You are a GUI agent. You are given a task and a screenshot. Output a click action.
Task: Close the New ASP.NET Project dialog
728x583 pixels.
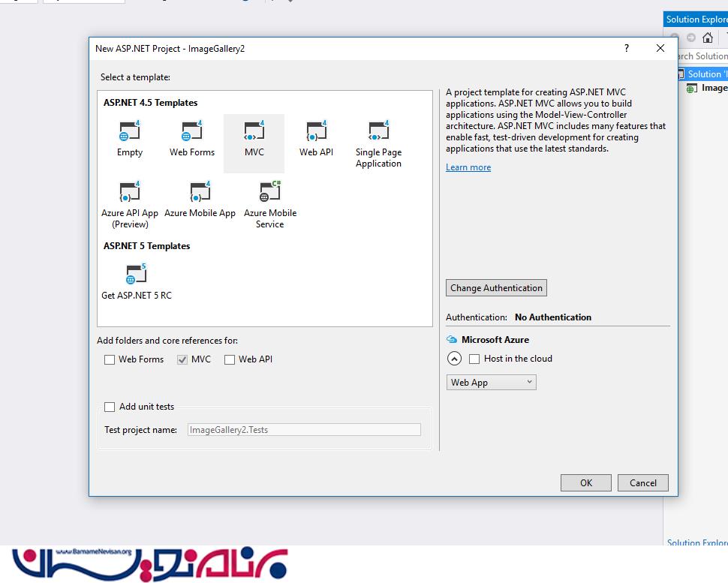point(660,48)
